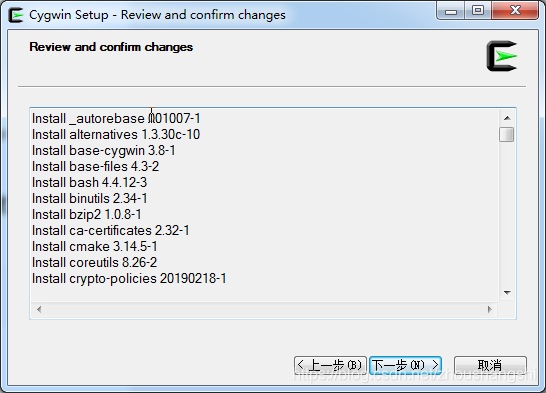Select line 'Install bash 4.4.12-3'

click(x=89, y=183)
